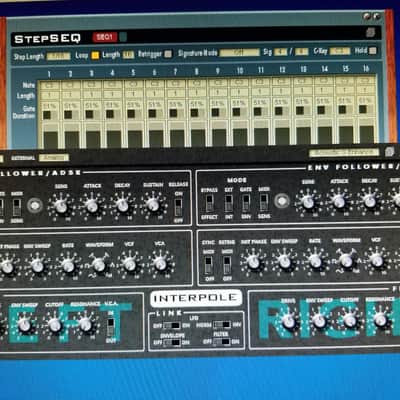This screenshot has width=400, height=400.
Task: Click the StepSEQ logo icon at top right
Action: point(371,32)
